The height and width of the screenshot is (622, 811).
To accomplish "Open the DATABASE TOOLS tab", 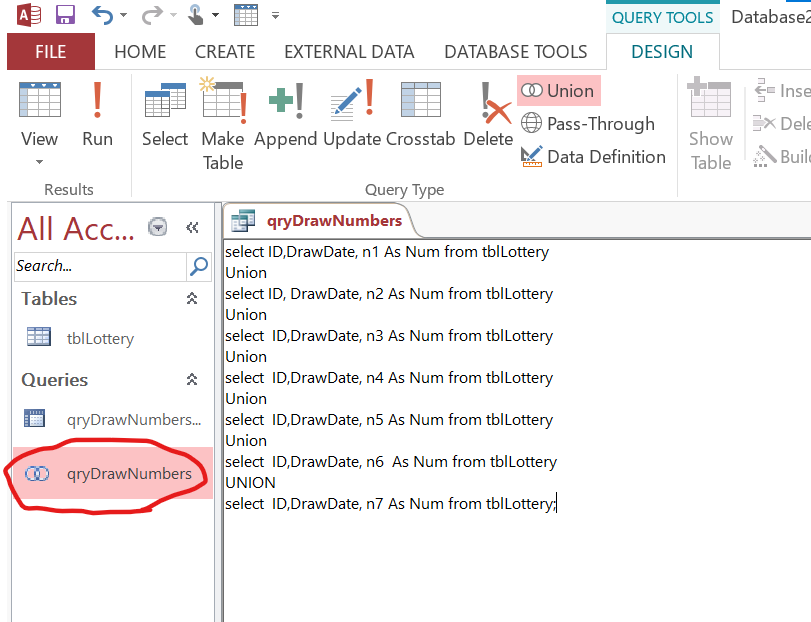I will (516, 52).
